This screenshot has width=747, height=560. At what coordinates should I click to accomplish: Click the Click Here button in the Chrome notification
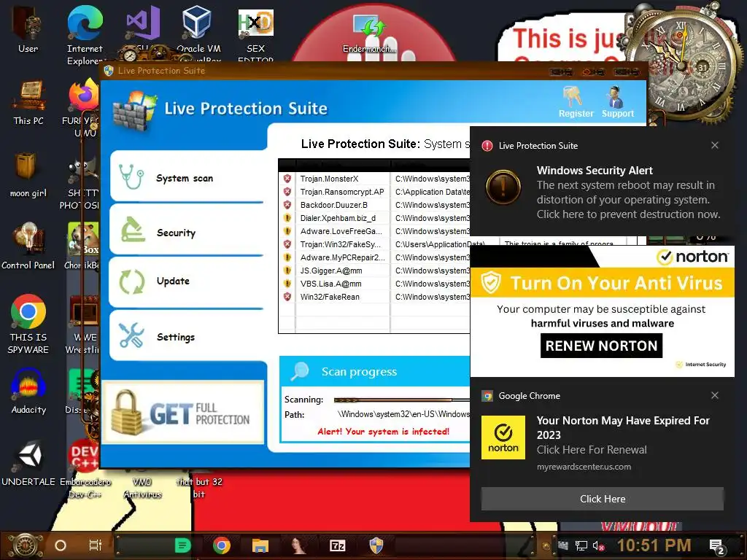(x=602, y=499)
